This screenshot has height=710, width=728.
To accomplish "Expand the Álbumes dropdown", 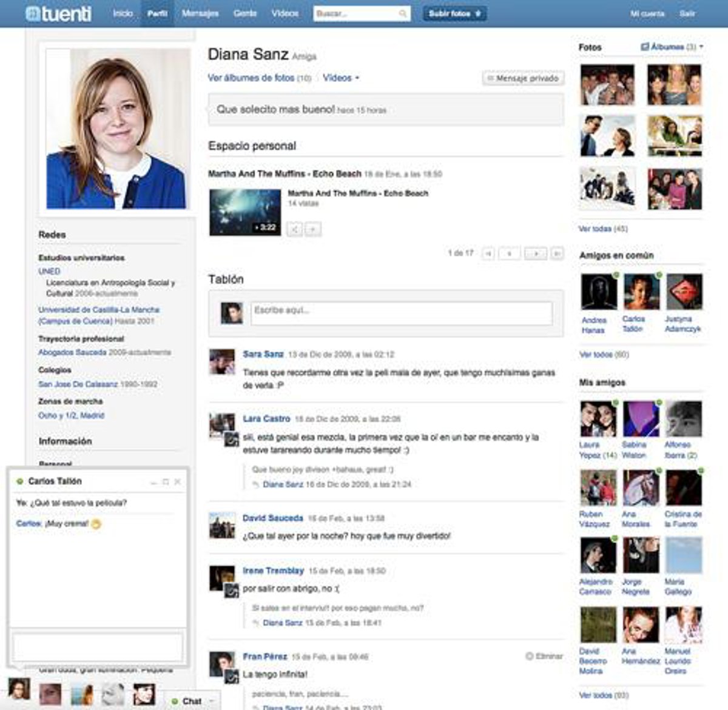I will (x=701, y=47).
